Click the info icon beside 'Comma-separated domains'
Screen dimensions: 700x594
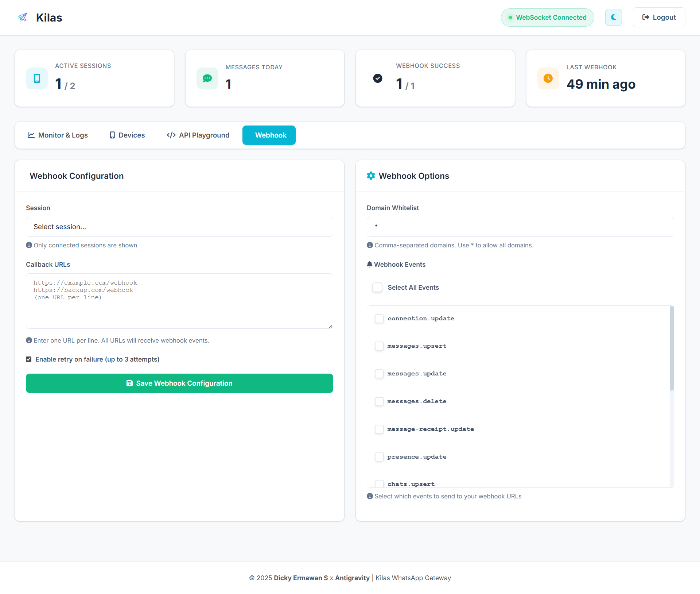370,245
